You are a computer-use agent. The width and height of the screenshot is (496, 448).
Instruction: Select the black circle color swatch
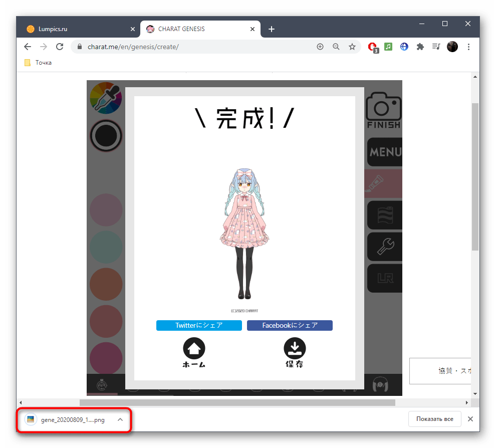click(106, 135)
